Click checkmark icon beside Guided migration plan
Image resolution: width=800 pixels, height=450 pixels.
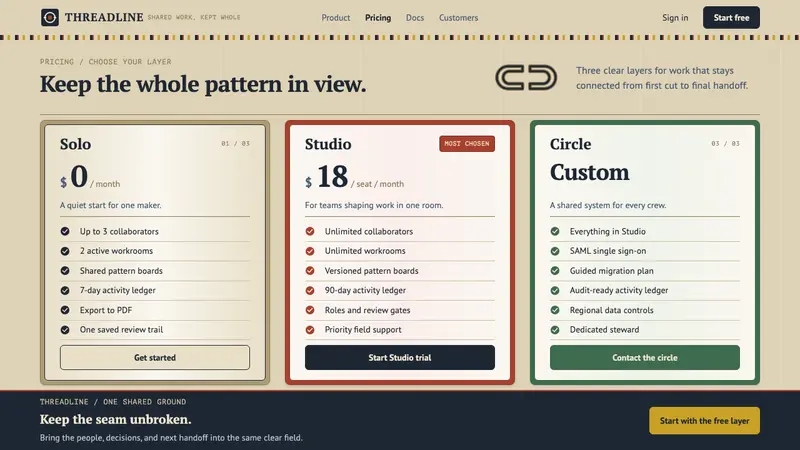coord(555,270)
